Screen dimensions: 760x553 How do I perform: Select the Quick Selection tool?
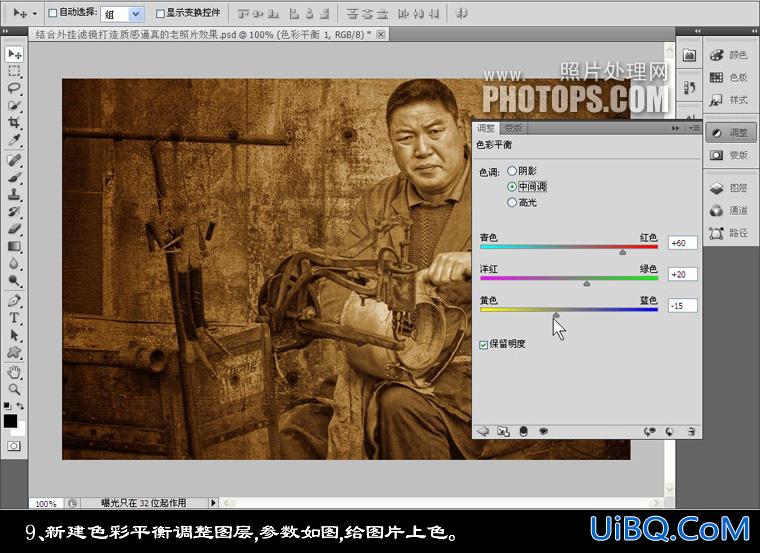click(14, 105)
